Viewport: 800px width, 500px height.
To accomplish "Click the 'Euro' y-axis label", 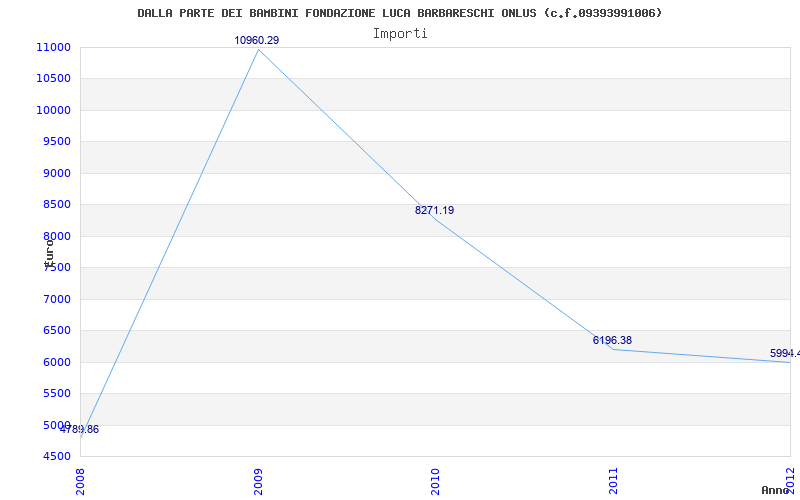I will click(x=49, y=253).
